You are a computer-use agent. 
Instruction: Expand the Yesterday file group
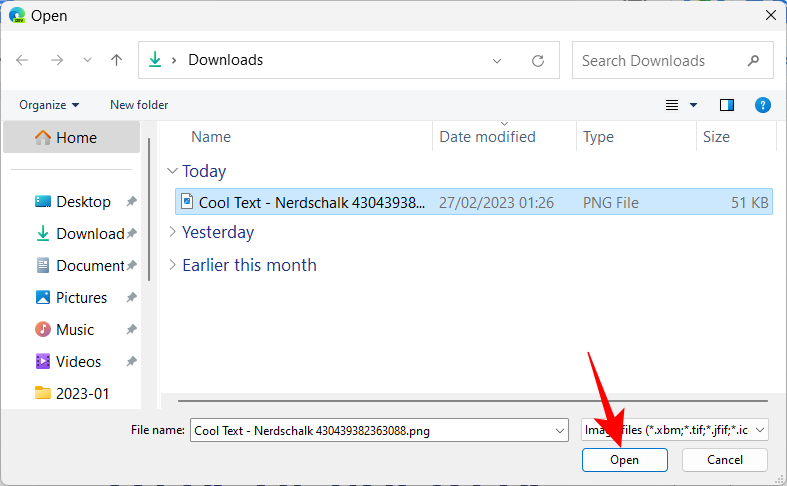(173, 232)
